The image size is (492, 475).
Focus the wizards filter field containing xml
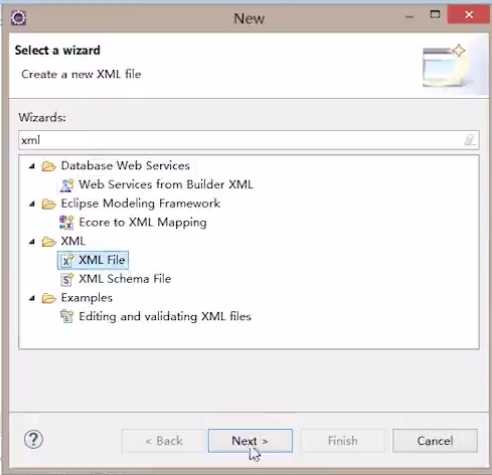coord(249,140)
